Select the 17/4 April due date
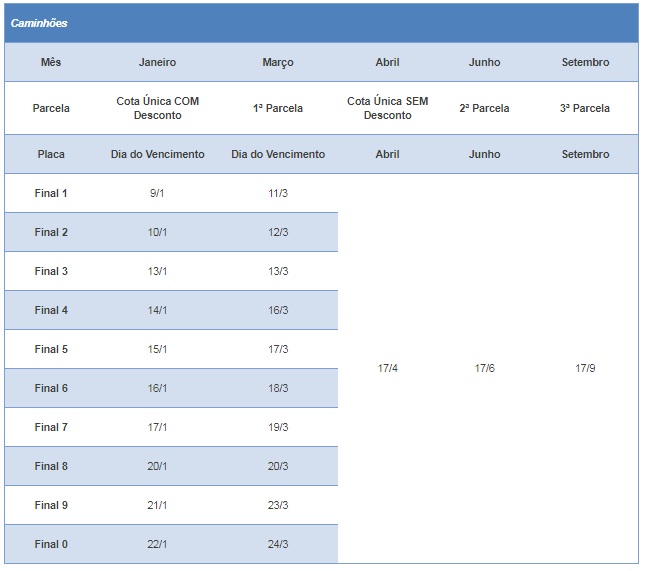Image resolution: width=647 pixels, height=571 pixels. 387,368
